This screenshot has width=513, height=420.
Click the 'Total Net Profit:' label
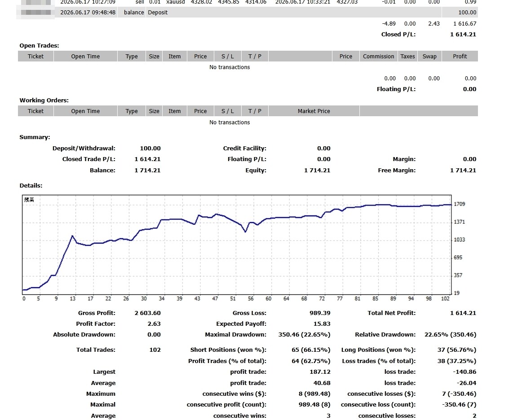pos(392,313)
